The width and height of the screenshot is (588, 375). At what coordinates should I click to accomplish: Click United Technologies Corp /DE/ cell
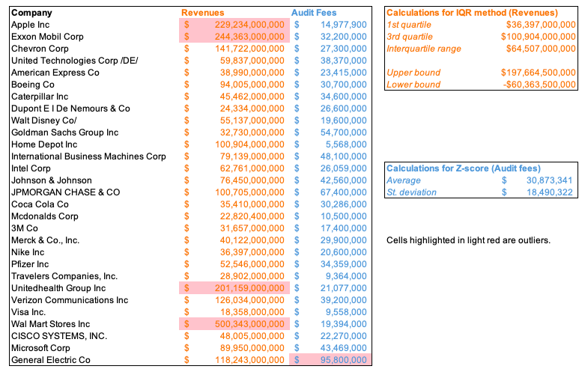pos(75,61)
